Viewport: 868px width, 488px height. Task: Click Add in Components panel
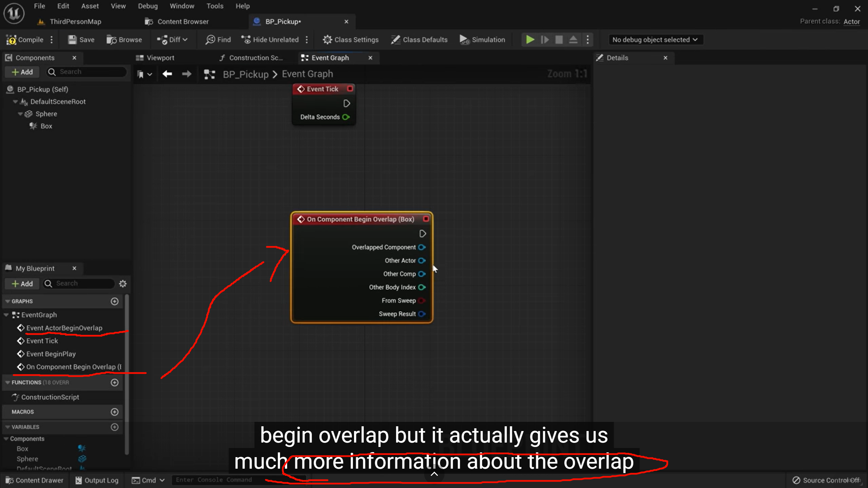(22, 72)
